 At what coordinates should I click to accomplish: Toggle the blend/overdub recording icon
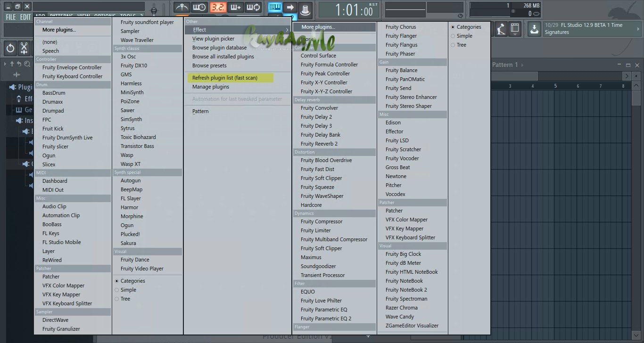235,7
